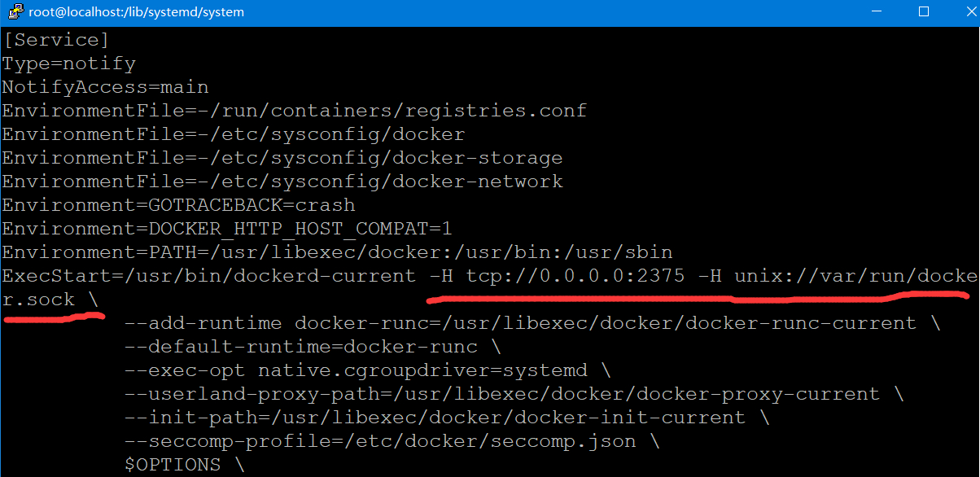Click the tcp://0.0.0.0:2375 host option
The image size is (980, 477).
575,276
